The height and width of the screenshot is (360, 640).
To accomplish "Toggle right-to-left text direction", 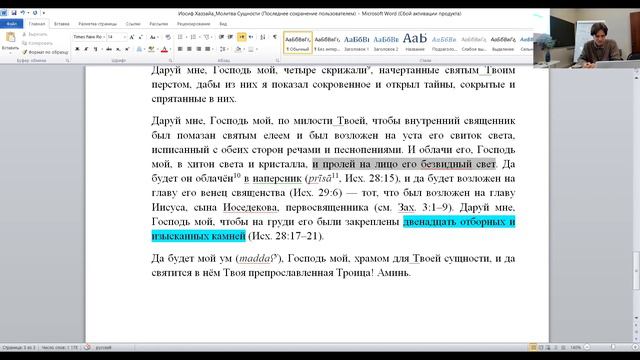I will pos(251,37).
